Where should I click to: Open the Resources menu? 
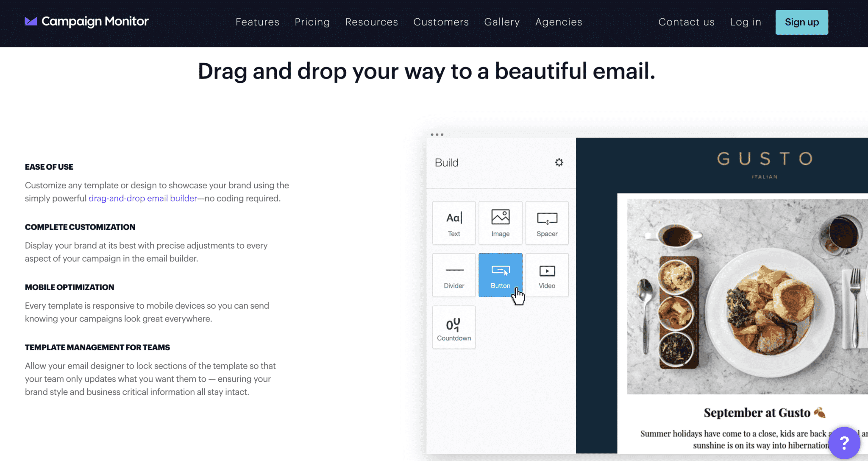click(372, 22)
